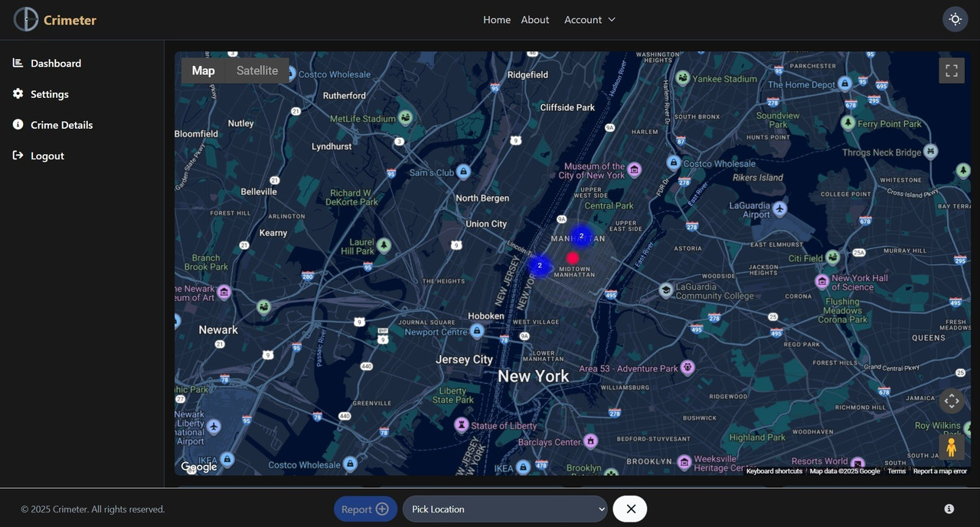Viewport: 980px width, 527px height.
Task: Click the Newport Centre shopping icon
Action: [477, 331]
